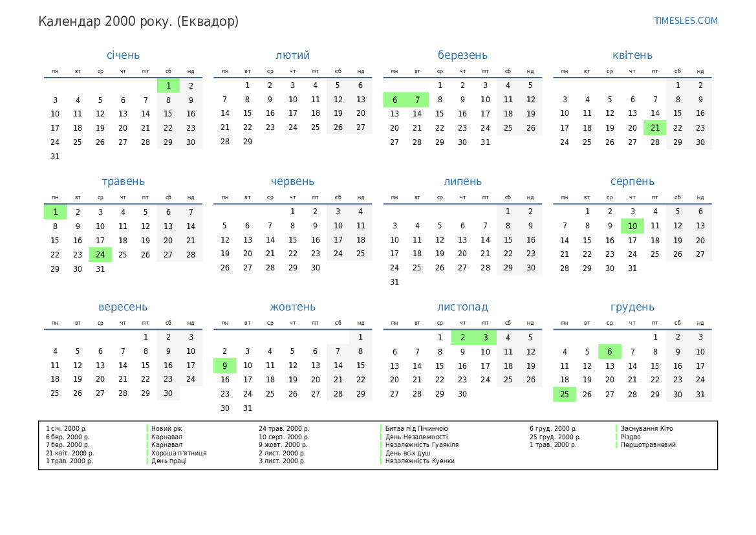Click the calendar title 'Календар 2000 року. (Еквадор)'

click(138, 21)
